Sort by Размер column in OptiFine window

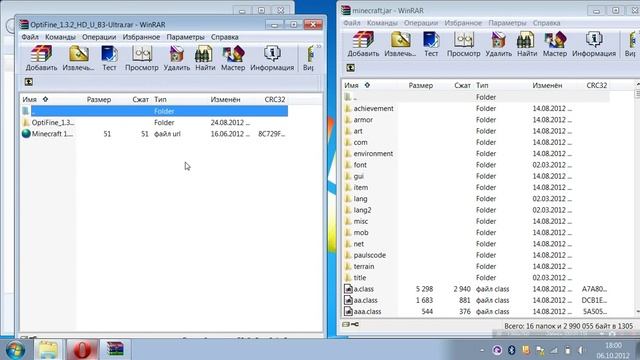point(99,100)
